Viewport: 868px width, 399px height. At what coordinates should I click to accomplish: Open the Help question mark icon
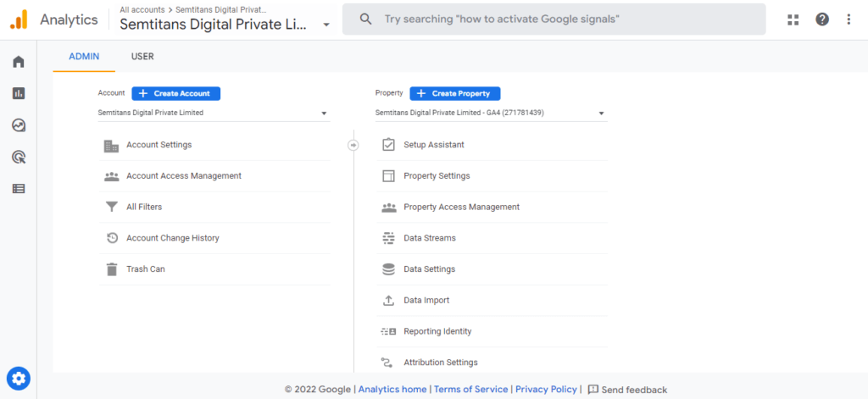[822, 19]
